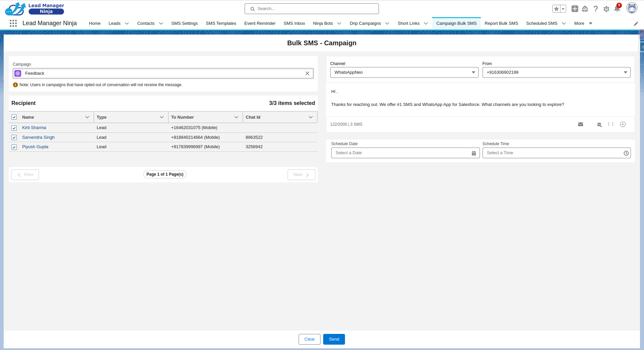This screenshot has width=644, height=350.
Task: Open the Type column menu chevron
Action: click(162, 117)
